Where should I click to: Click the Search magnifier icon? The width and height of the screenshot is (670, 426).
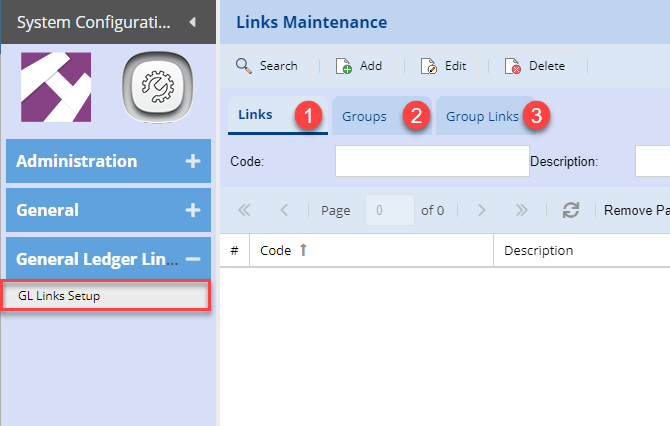pyautogui.click(x=244, y=66)
